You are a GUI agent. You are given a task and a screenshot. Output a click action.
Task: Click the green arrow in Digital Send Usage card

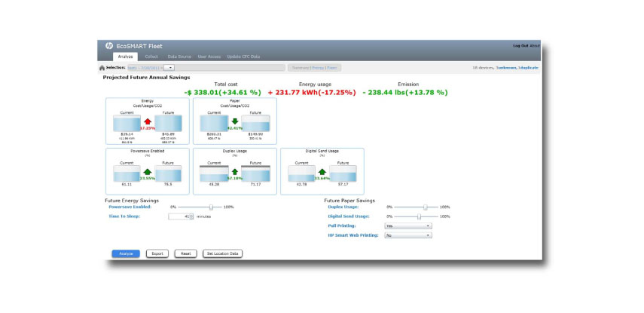click(322, 172)
